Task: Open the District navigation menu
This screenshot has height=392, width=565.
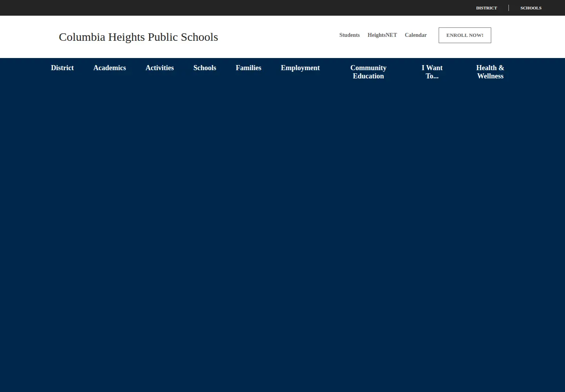Action: point(62,68)
